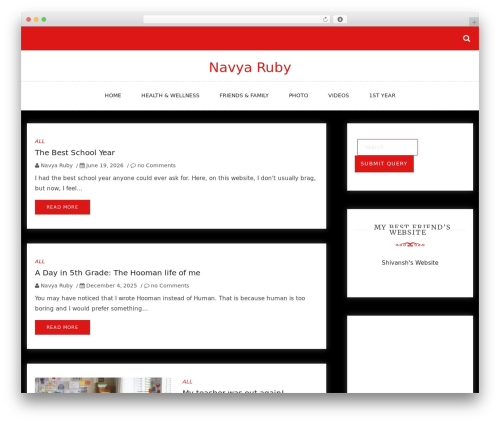Click June 19, 2026 date link

click(105, 165)
